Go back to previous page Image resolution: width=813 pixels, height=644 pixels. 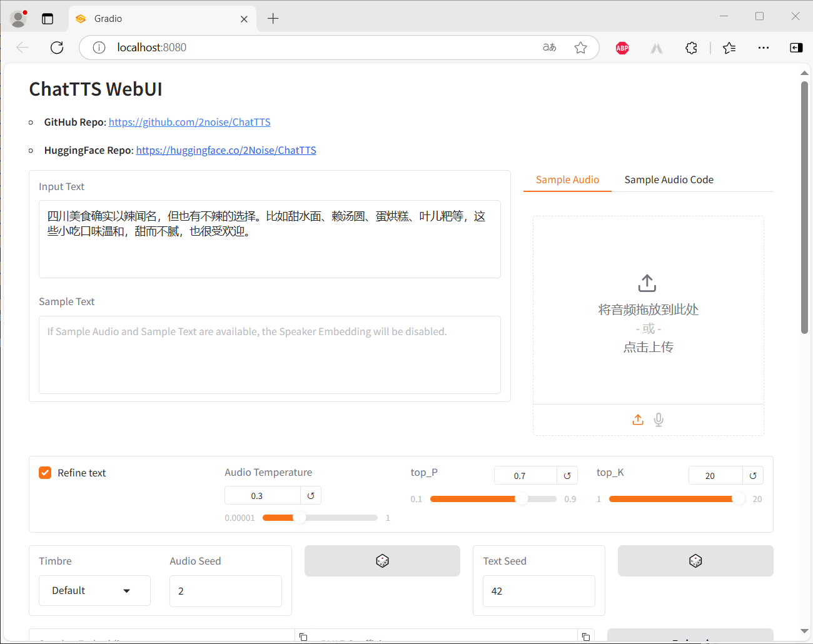[23, 48]
